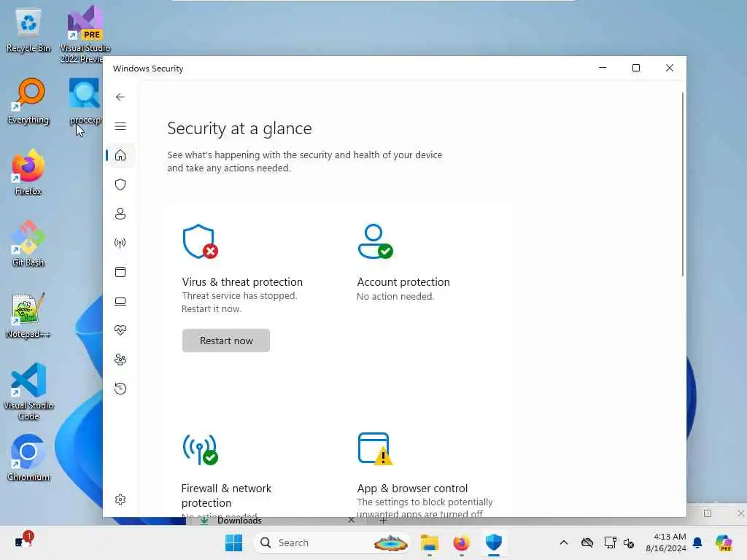Open App & browser control heading link

(413, 489)
